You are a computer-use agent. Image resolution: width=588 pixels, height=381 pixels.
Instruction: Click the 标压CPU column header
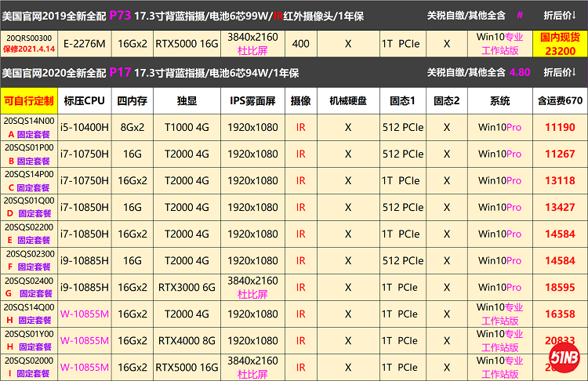[x=85, y=101]
